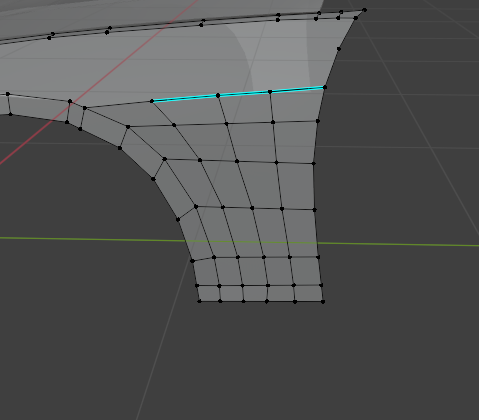
Task: Click the bottom-left corner vertex of the mesh's lowest row
Action: point(199,301)
